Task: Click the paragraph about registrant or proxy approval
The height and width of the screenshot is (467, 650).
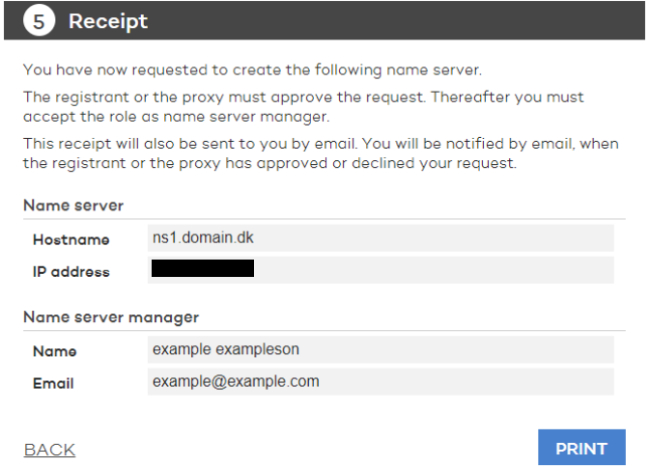Action: coord(303,107)
